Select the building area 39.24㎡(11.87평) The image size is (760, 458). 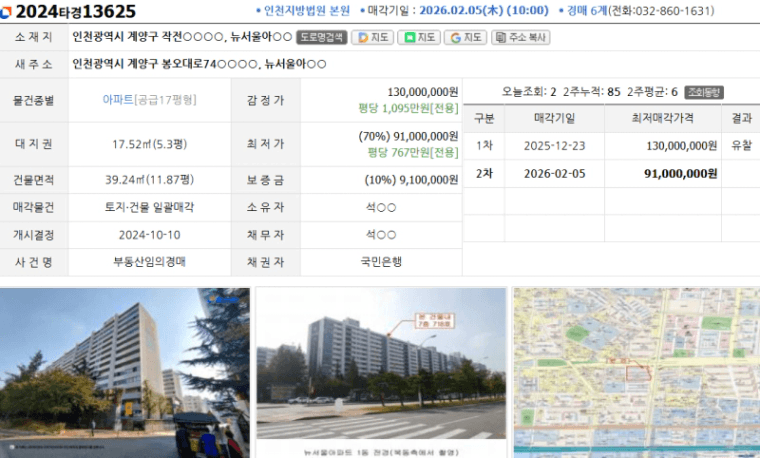coord(149,180)
